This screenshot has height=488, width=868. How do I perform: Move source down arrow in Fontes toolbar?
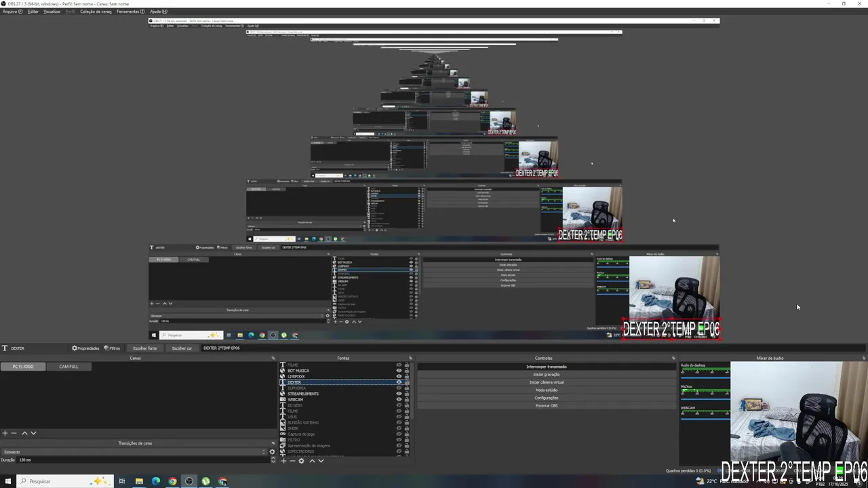pos(321,461)
